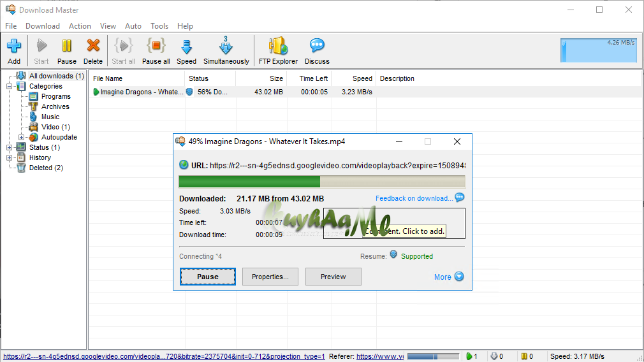Sort by the Size column header
The height and width of the screenshot is (362, 644).
click(x=261, y=79)
